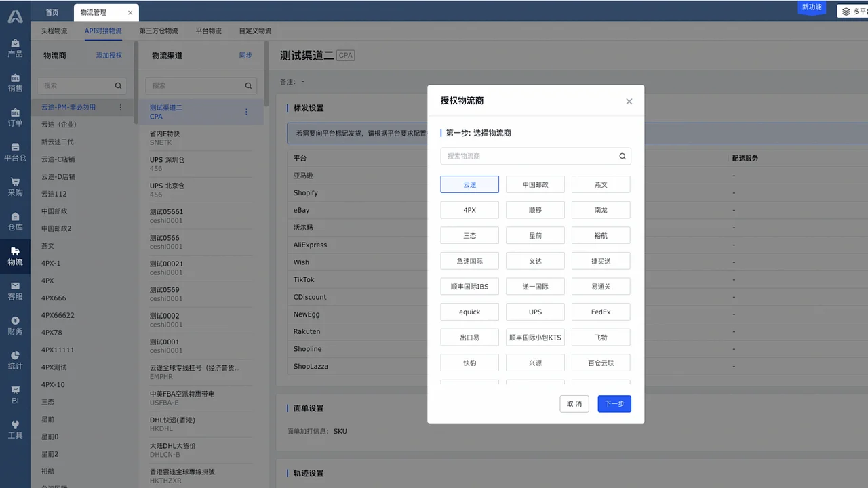This screenshot has height=488, width=868.
Task: Click the 下一步 button in the dialog
Action: click(x=614, y=403)
